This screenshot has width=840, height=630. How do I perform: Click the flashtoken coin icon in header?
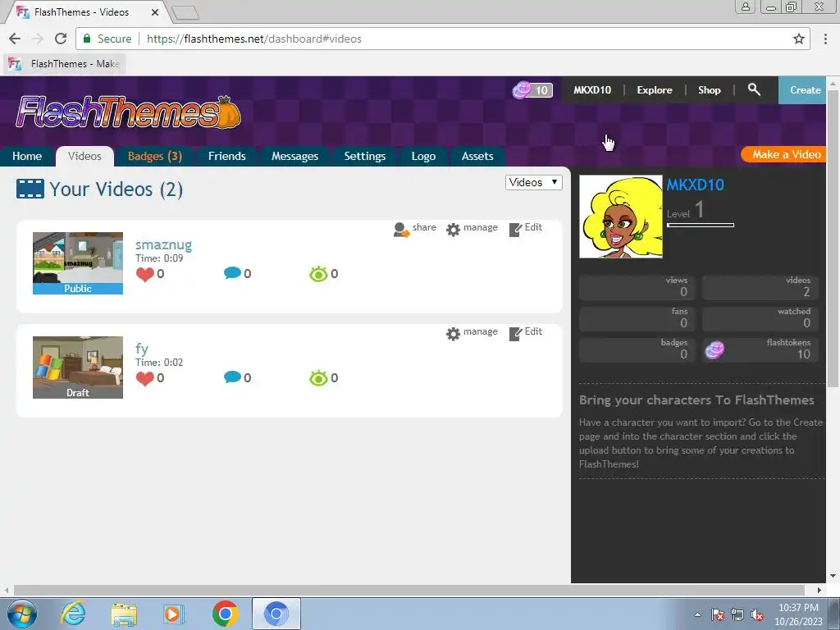522,90
